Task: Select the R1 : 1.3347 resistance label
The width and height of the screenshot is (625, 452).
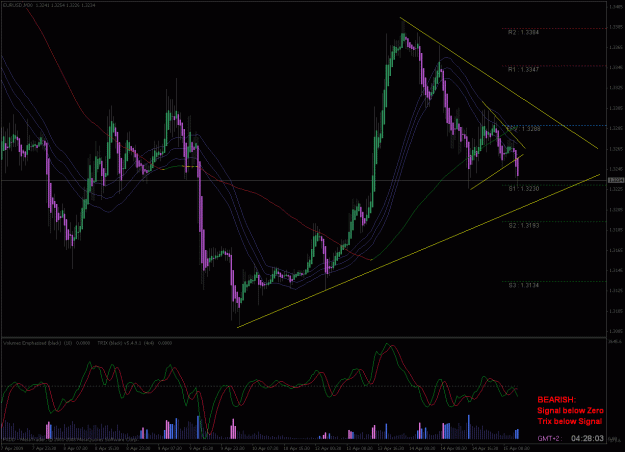Action: point(523,70)
